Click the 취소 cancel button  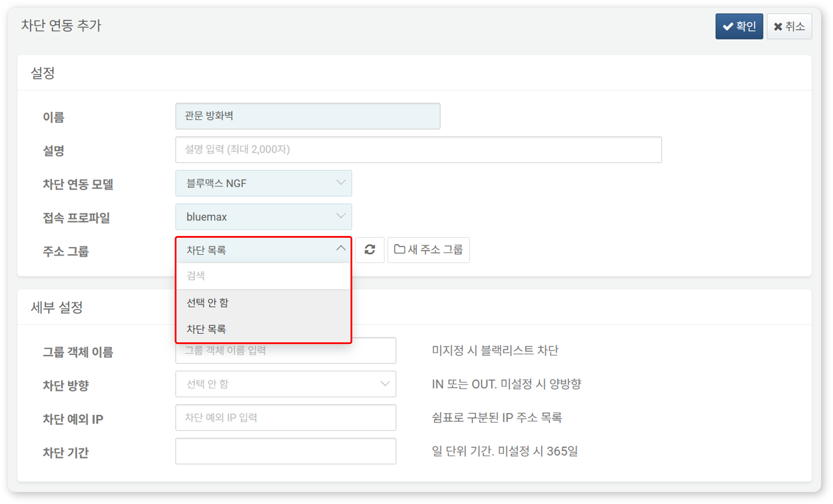point(789,26)
